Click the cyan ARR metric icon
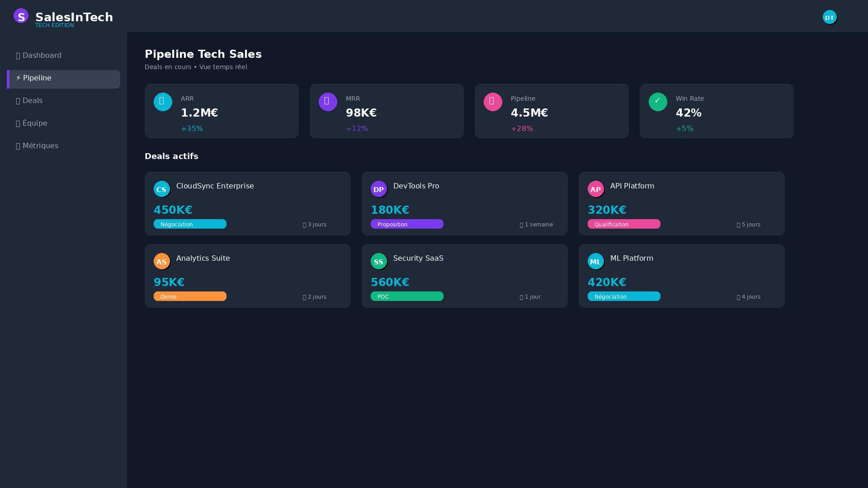The image size is (868, 488). [x=163, y=102]
